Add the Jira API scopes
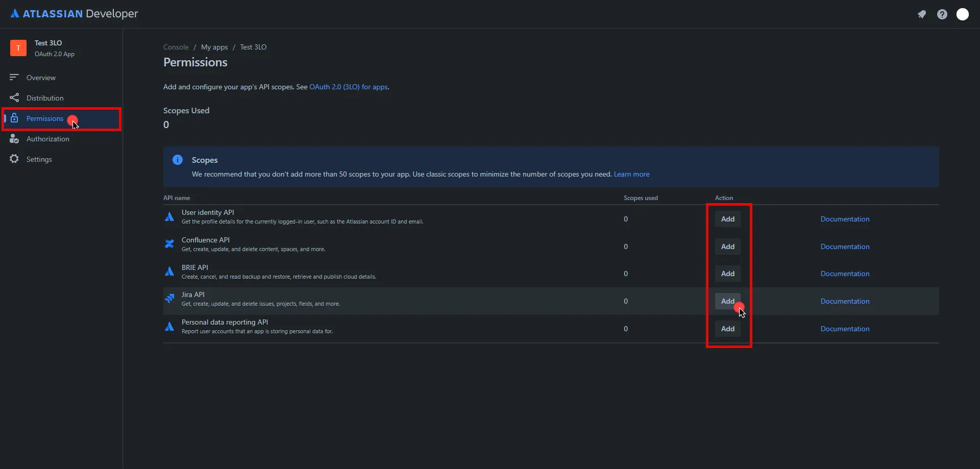 pyautogui.click(x=727, y=301)
